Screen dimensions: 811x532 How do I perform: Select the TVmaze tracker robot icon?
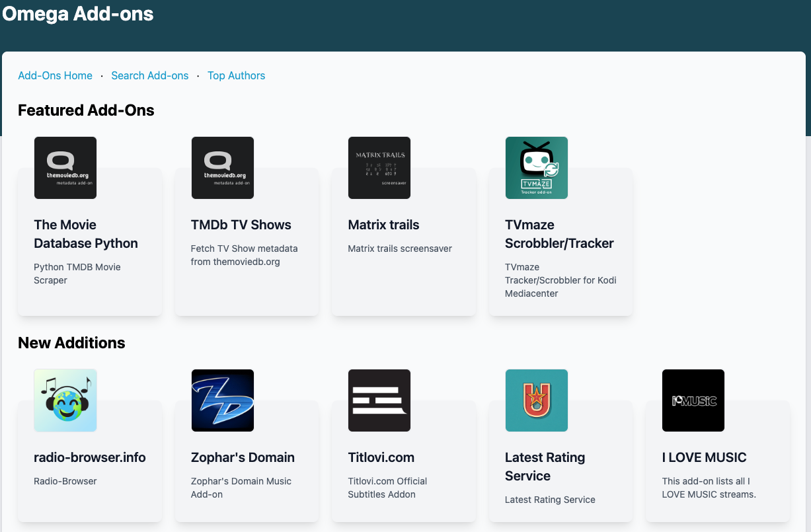pos(537,168)
